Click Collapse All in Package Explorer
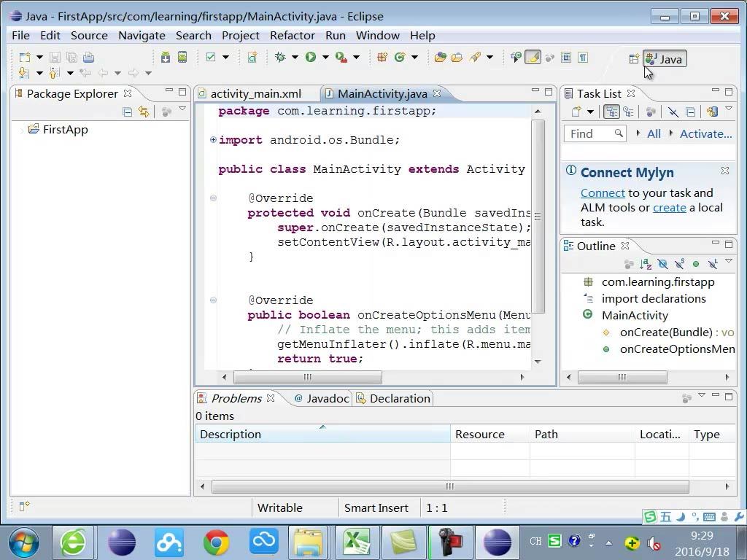The image size is (747, 560). (x=127, y=112)
